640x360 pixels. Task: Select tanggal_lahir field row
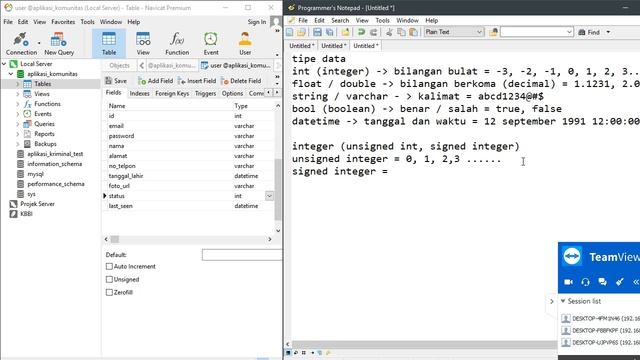tap(188, 176)
